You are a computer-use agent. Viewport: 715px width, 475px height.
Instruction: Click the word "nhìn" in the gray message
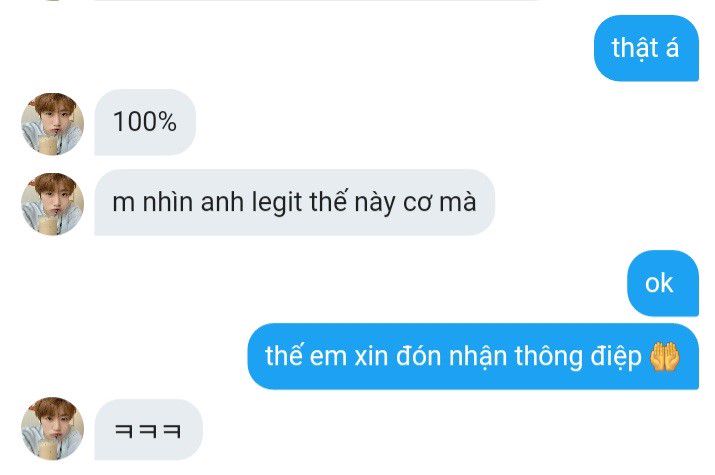[x=168, y=201]
